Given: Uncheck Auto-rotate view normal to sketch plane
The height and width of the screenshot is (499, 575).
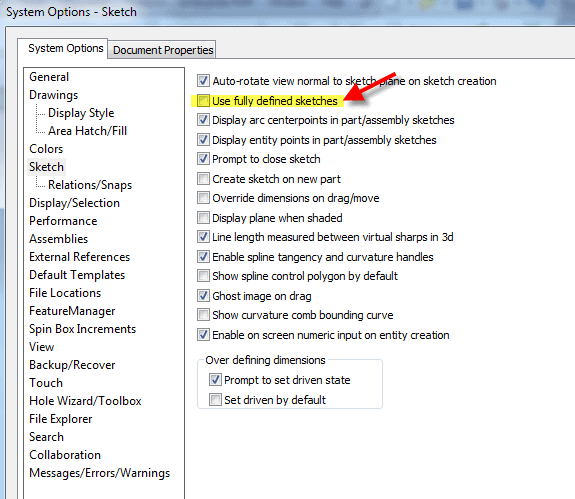Looking at the screenshot, I should [203, 81].
